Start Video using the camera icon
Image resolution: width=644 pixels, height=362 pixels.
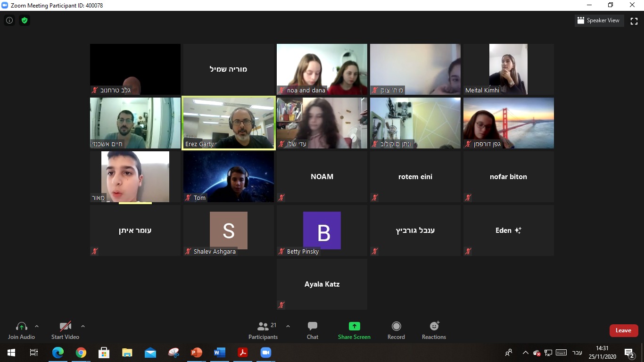[x=65, y=326]
